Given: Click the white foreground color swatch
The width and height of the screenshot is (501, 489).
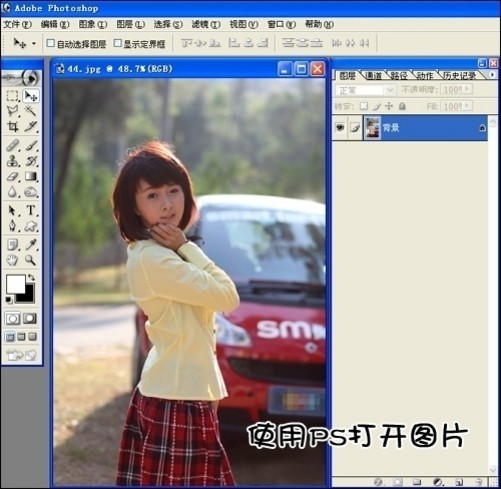Looking at the screenshot, I should tap(15, 284).
